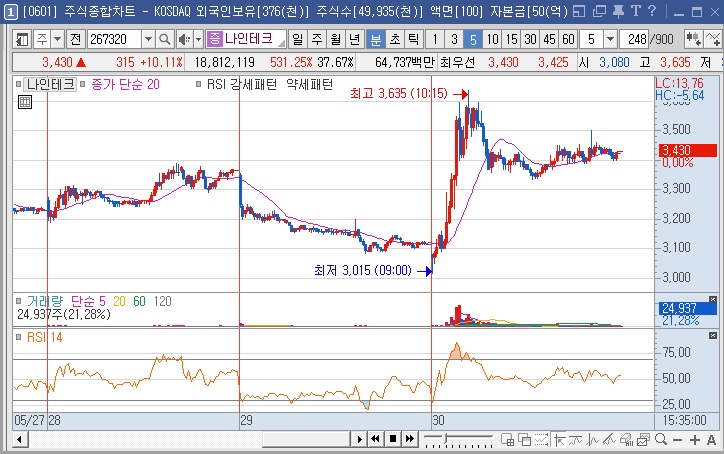Screen dimensions: 724x454
Task: Click the speaker sound alert icon
Action: pyautogui.click(x=184, y=40)
